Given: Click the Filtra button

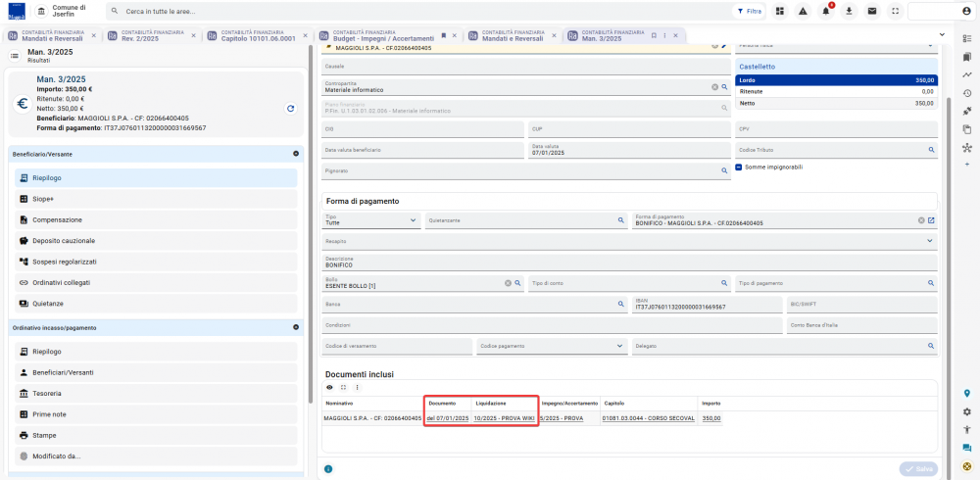Looking at the screenshot, I should tap(750, 11).
